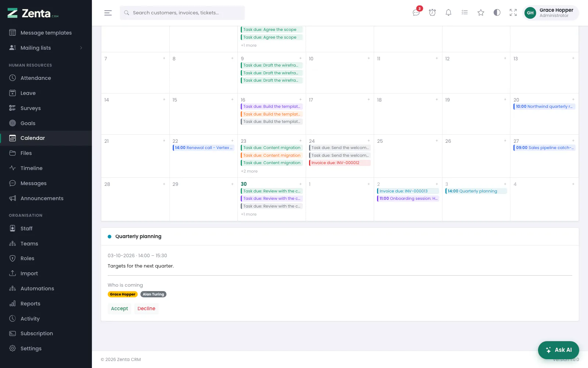Open favorites star icon

click(481, 13)
